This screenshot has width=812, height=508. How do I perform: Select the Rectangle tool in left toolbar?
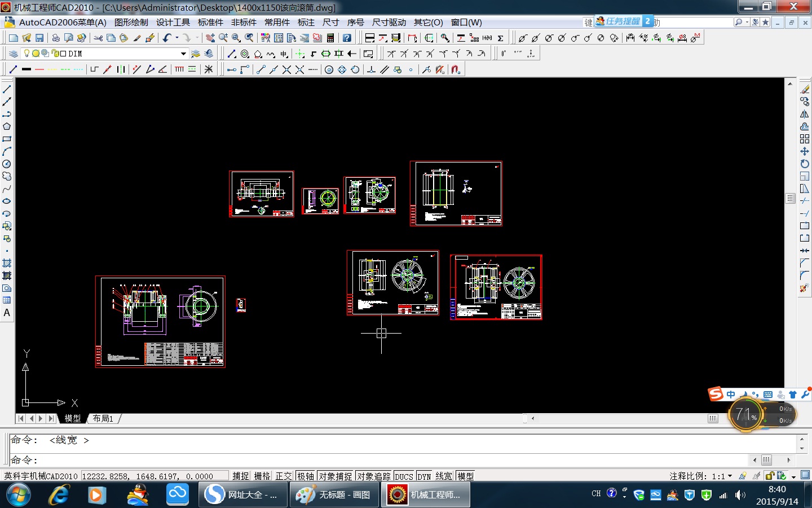pos(7,139)
